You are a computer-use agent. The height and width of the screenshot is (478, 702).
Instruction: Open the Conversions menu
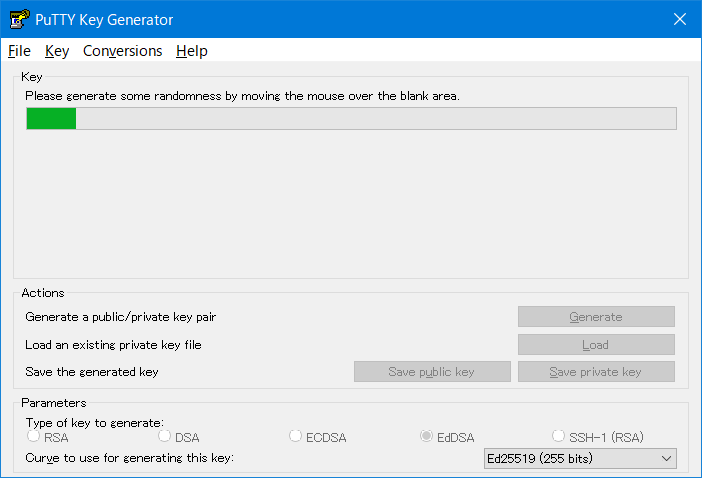point(122,51)
